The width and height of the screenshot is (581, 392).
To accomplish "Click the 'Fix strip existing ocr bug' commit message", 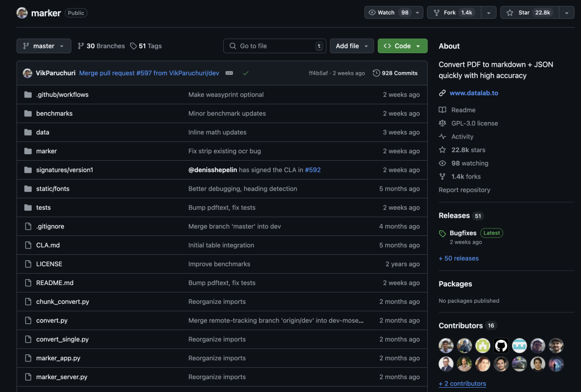I will coord(224,151).
